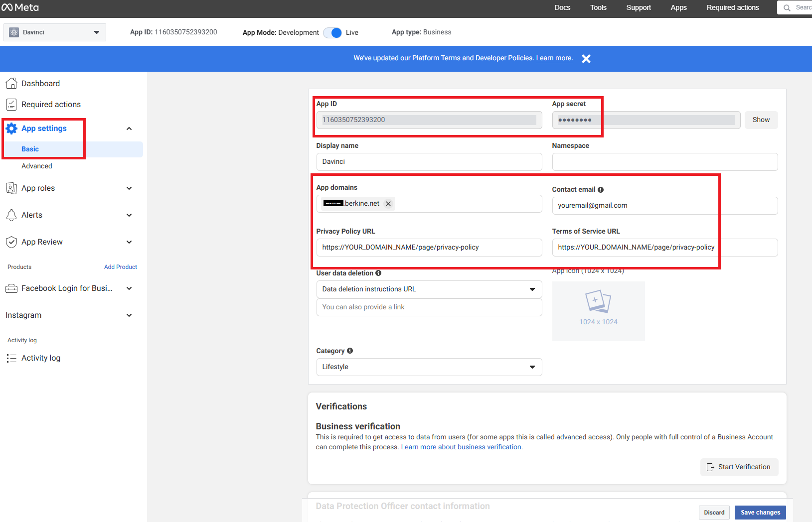Select Advanced app settings
The image size is (812, 522).
(37, 166)
